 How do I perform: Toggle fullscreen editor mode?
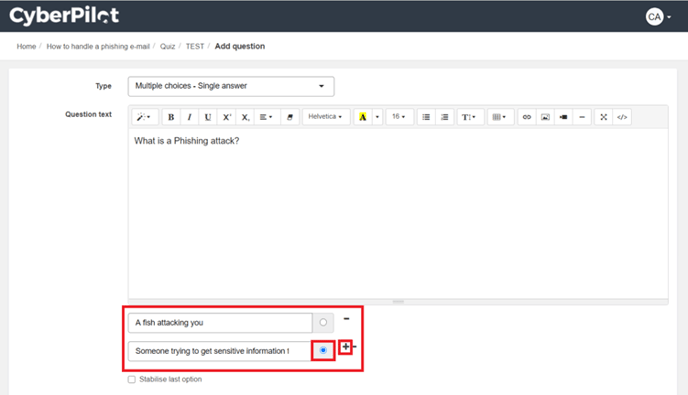(x=604, y=117)
